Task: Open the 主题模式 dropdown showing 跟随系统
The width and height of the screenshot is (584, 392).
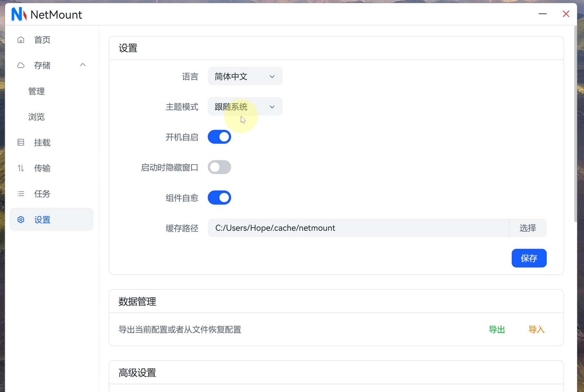Action: pos(245,107)
